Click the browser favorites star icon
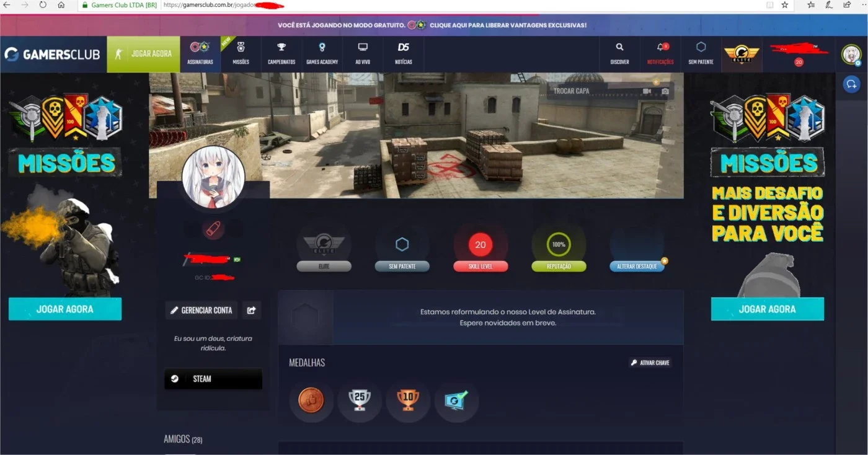 pos(785,5)
